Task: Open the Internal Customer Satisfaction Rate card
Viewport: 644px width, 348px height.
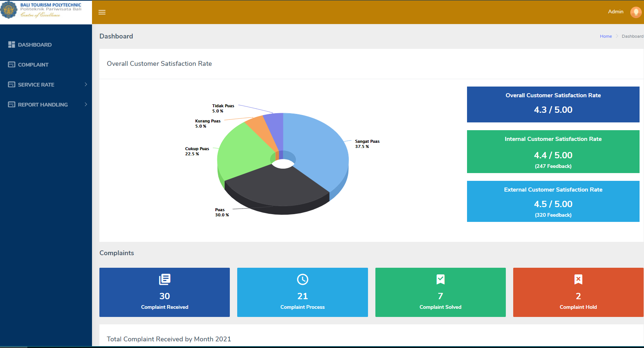Action: pyautogui.click(x=553, y=152)
